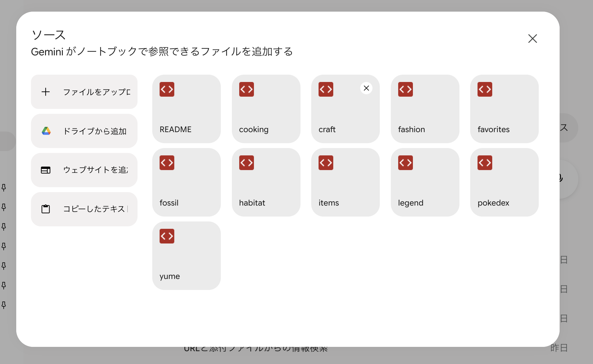593x364 pixels.
Task: Click the website window icon
Action: [46, 170]
